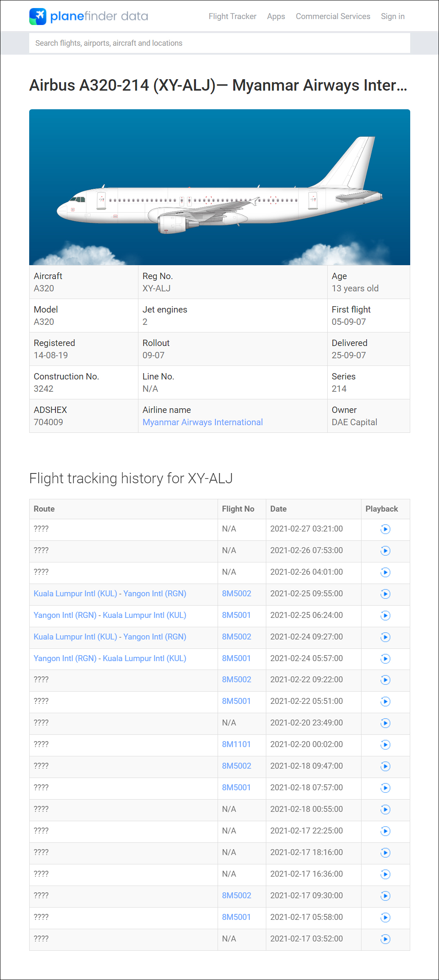Play back the 2021-02-26 07:53:00 flight
Screen dimensions: 439x980
[x=385, y=551]
